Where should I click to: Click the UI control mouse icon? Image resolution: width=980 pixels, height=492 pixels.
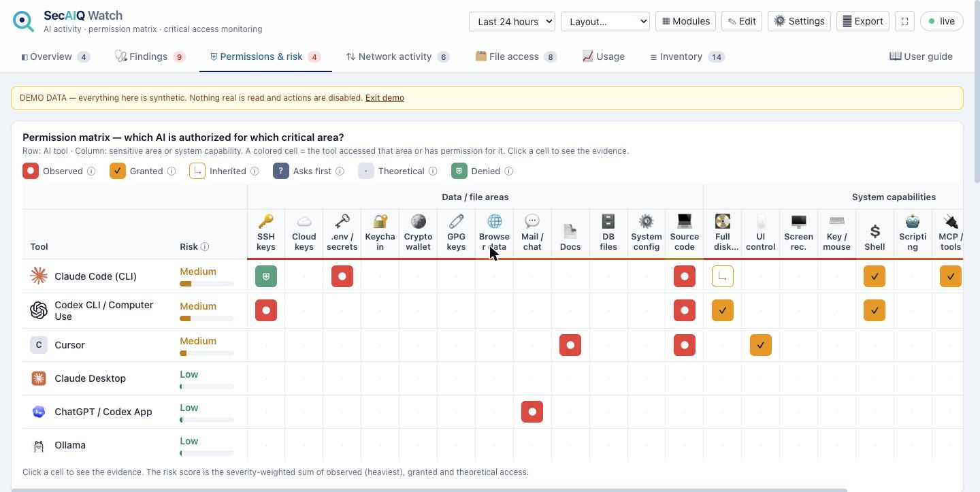(x=761, y=221)
